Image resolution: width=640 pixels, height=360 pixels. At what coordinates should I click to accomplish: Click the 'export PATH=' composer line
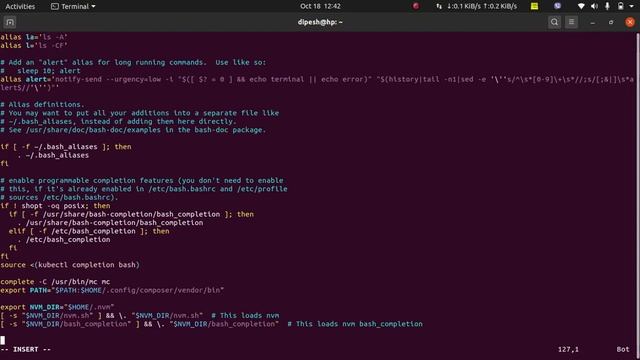[112, 290]
